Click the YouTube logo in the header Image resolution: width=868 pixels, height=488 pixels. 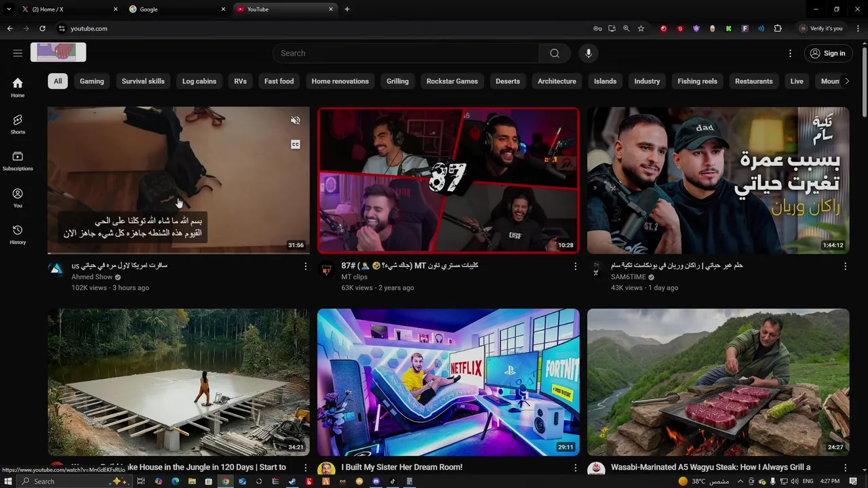pos(58,52)
